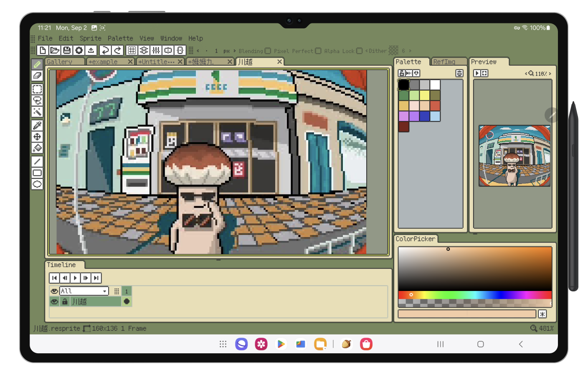Image resolution: width=588 pixels, height=375 pixels.
Task: Play the animation in Timeline
Action: coord(76,278)
